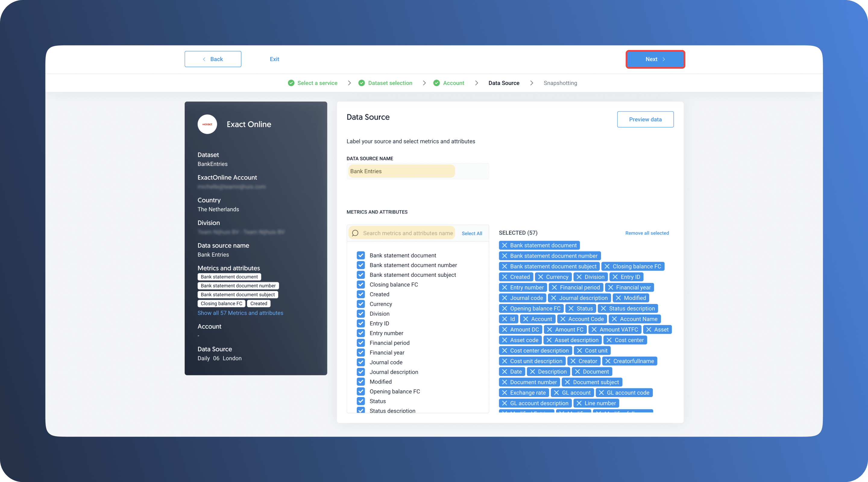The width and height of the screenshot is (868, 482).
Task: Remove the GL account code tag
Action: point(601,393)
